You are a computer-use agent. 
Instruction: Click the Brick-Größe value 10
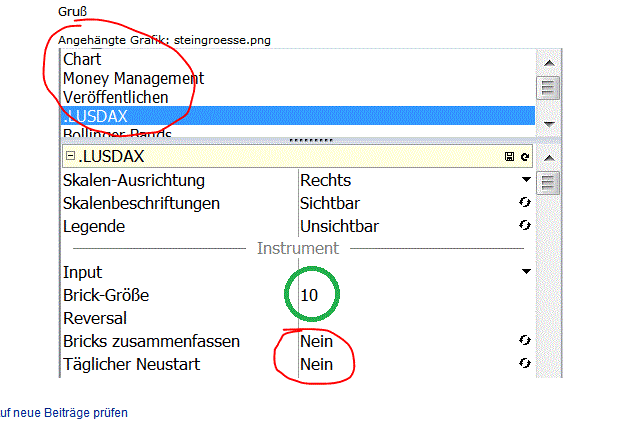point(309,295)
